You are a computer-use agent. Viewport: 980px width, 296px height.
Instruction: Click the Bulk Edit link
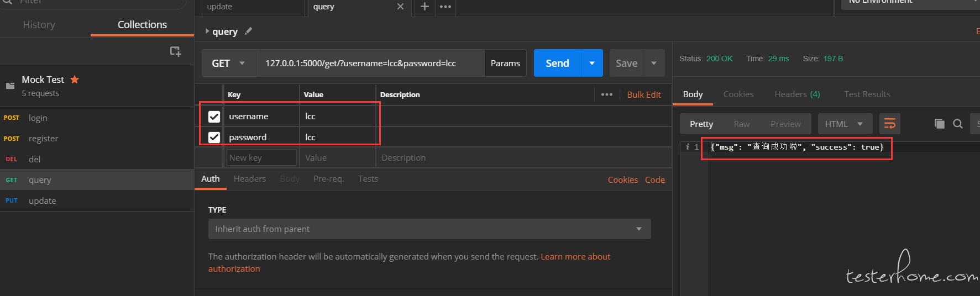pyautogui.click(x=644, y=94)
